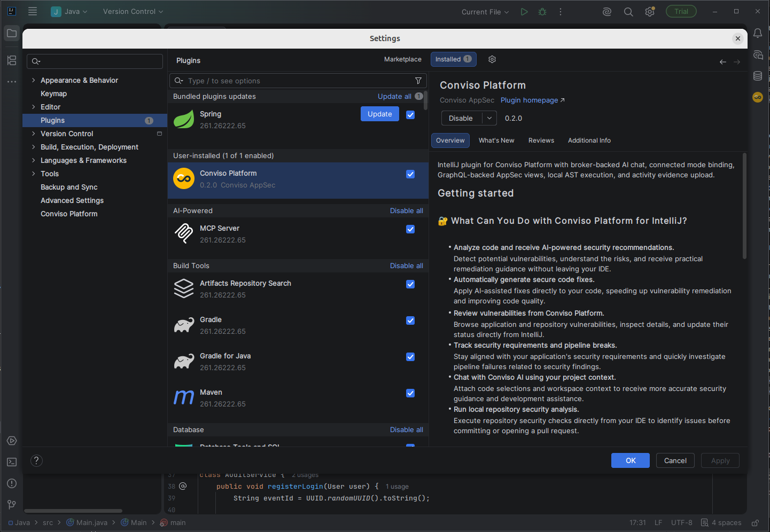Screen dimensions: 770x532
Task: Open the Notifications bell
Action: tap(758, 33)
